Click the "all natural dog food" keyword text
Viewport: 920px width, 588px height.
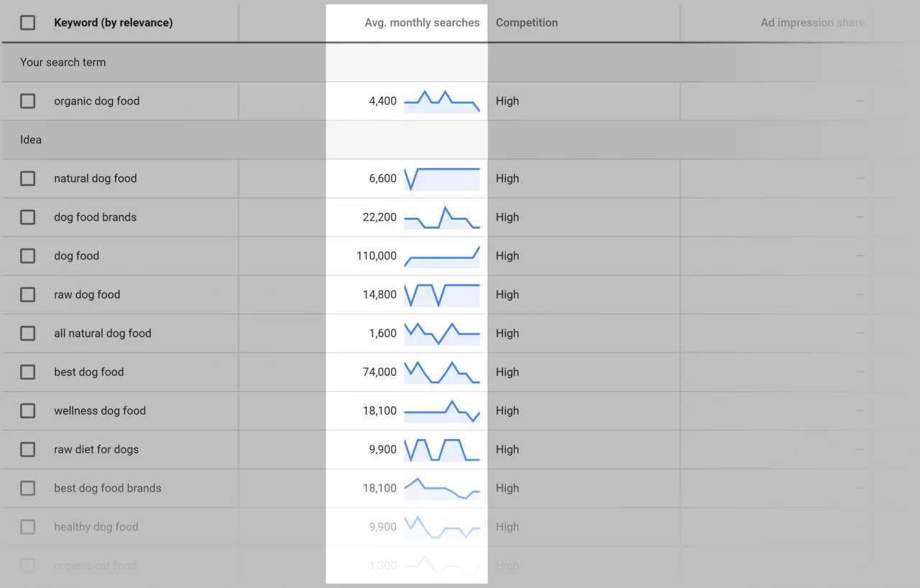click(x=103, y=333)
